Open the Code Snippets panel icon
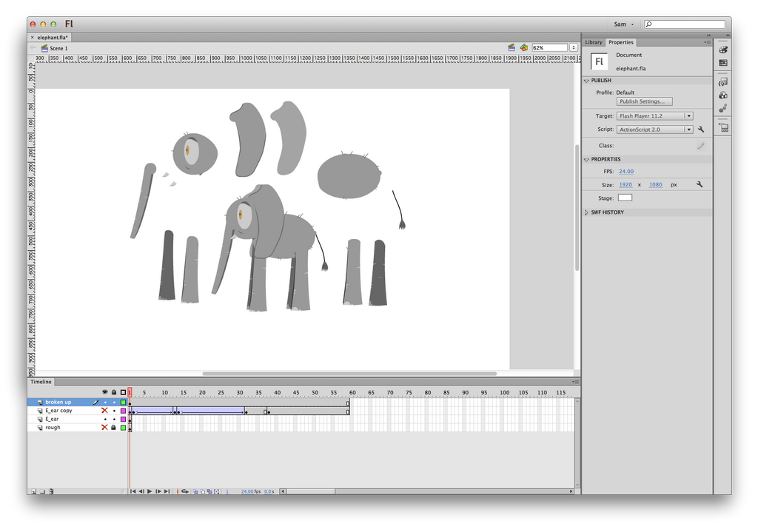This screenshot has height=532, width=758. (723, 82)
